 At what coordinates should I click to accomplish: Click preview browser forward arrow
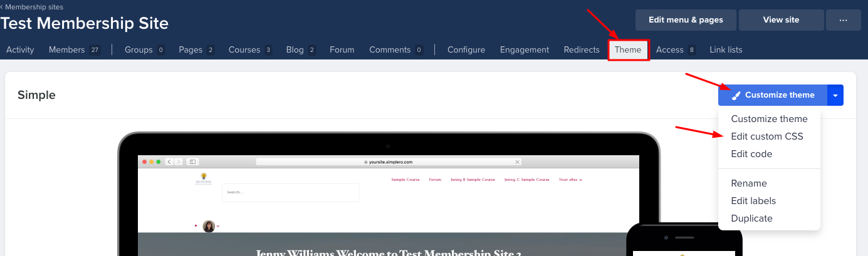coord(179,161)
